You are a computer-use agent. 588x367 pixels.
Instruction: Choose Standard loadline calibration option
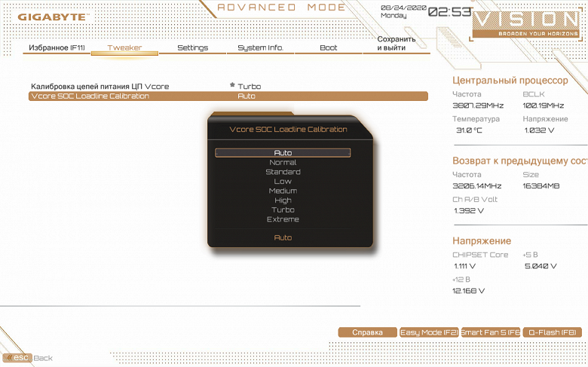click(x=283, y=172)
